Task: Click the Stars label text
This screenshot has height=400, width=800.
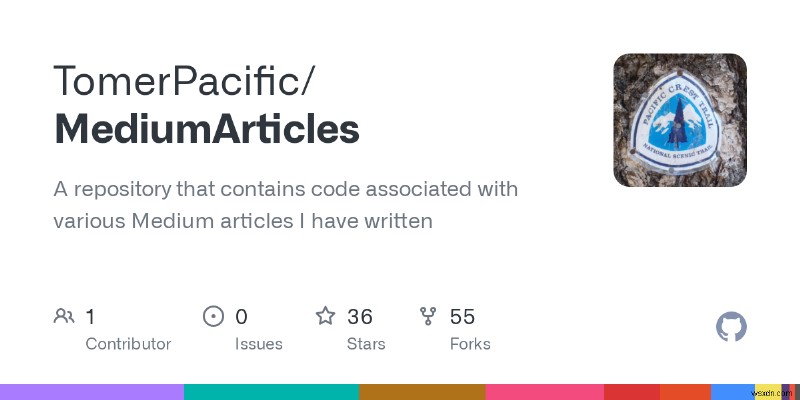Action: click(368, 344)
